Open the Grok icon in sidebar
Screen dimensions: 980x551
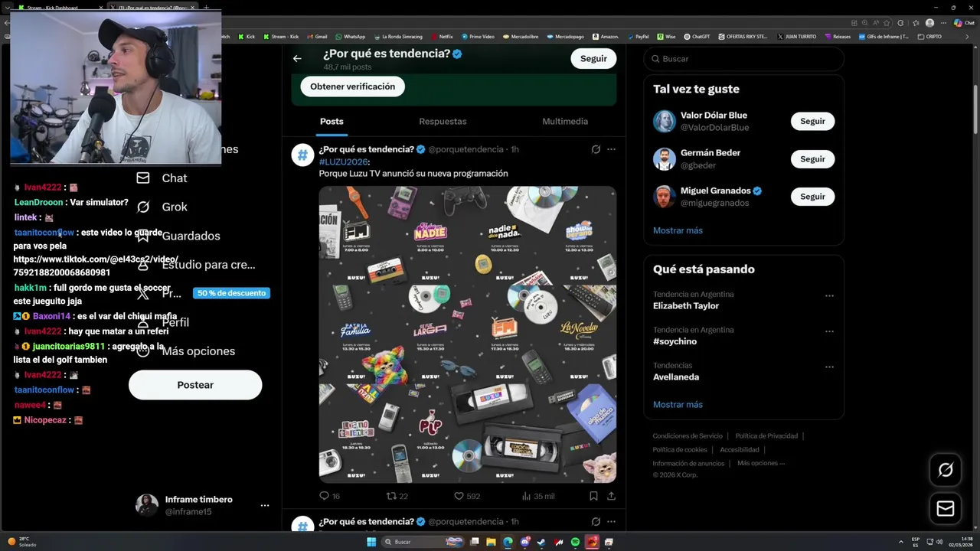(143, 207)
